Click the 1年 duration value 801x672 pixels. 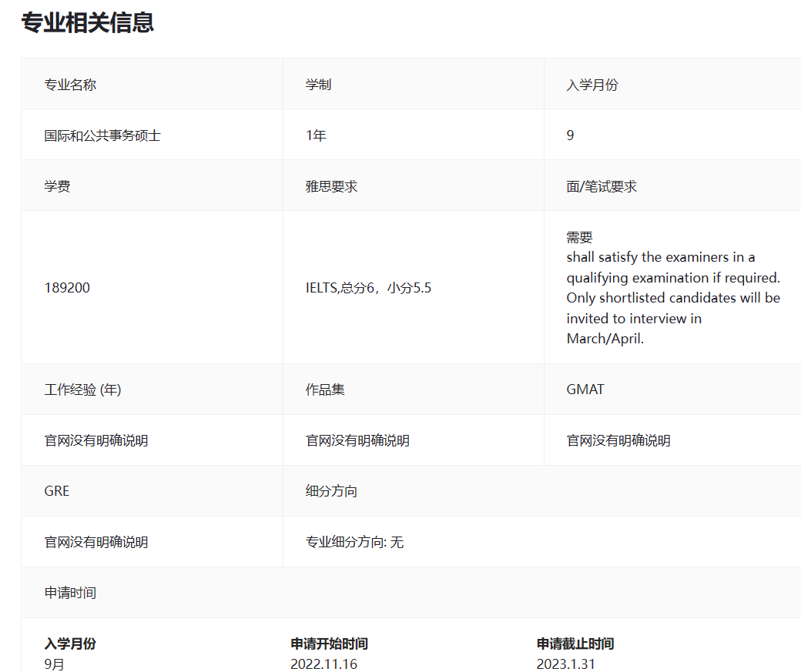pyautogui.click(x=316, y=135)
